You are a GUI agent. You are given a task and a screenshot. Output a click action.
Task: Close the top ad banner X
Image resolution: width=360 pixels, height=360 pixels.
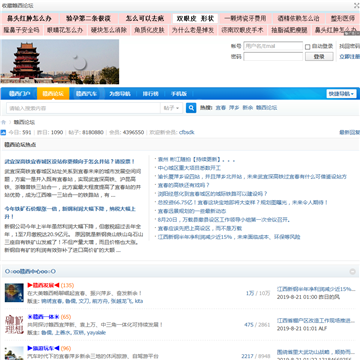(357, 5)
